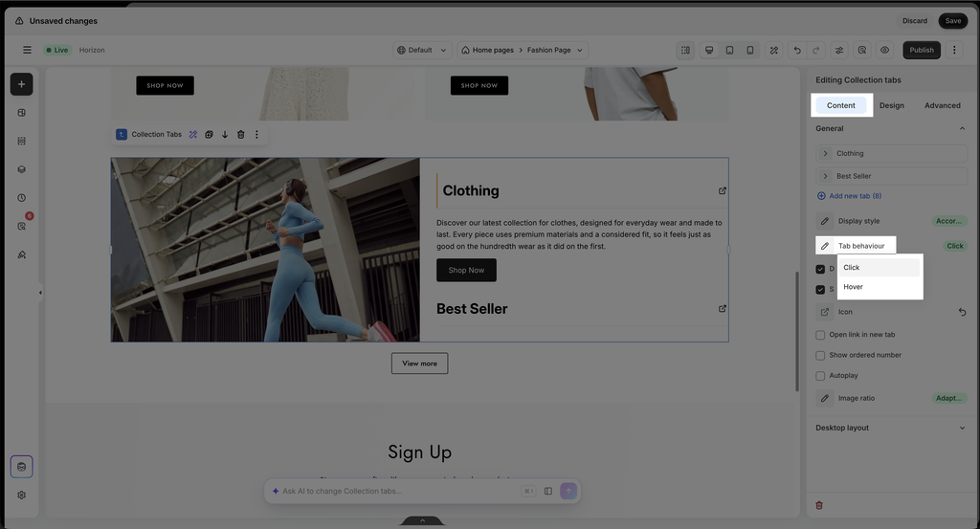This screenshot has height=529, width=980.
Task: Open the history clock icon
Action: pos(21,198)
